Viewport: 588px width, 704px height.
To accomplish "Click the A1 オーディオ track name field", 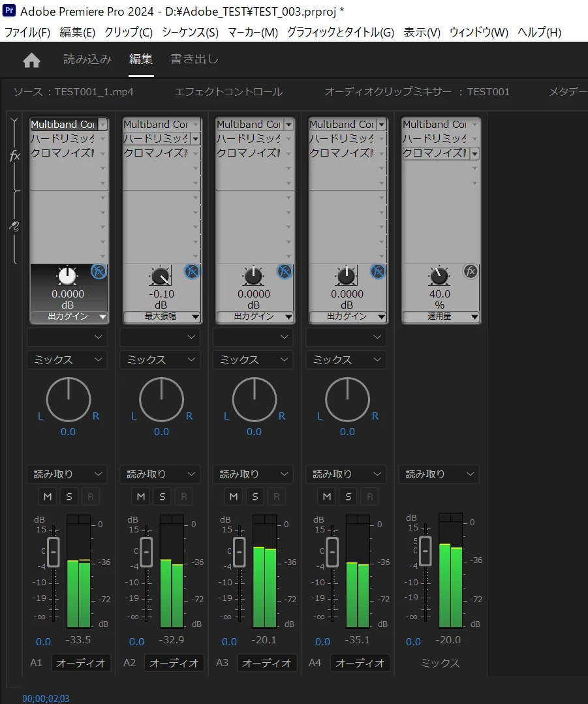I will tap(81, 663).
